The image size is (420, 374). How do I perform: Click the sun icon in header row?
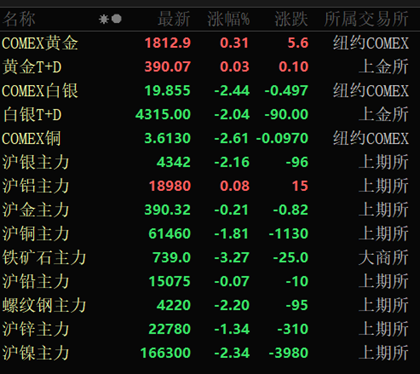click(104, 19)
